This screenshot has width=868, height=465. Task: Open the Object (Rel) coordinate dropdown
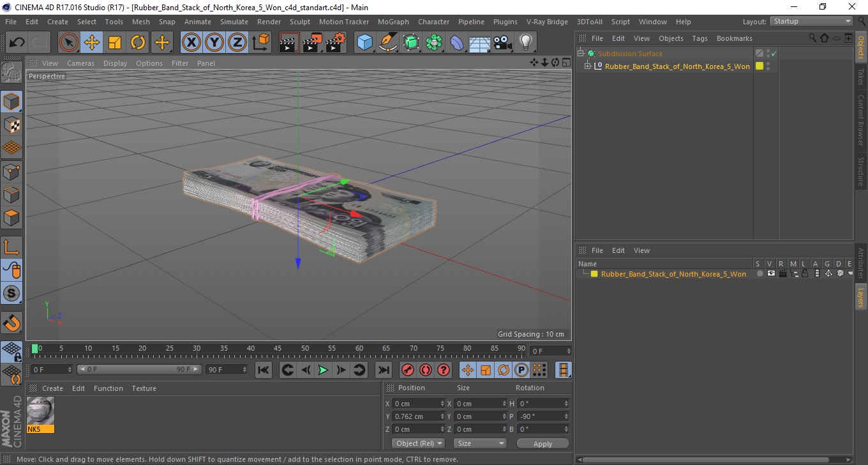point(418,443)
